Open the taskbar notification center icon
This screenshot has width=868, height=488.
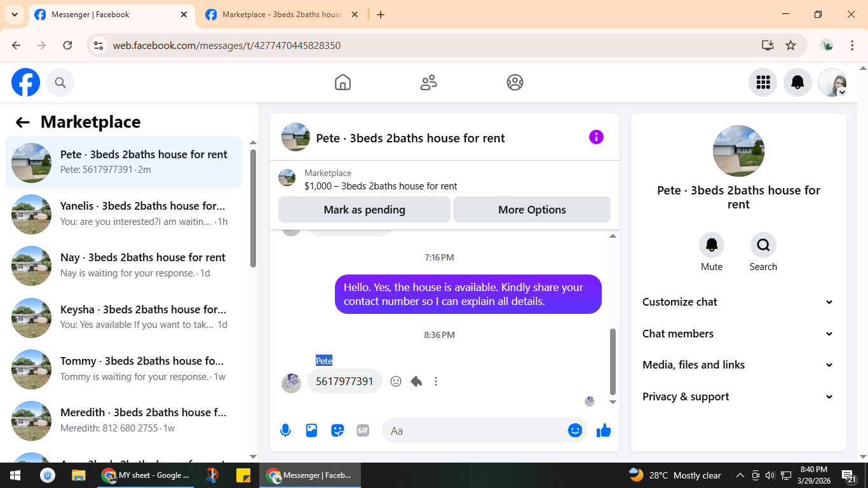[850, 475]
